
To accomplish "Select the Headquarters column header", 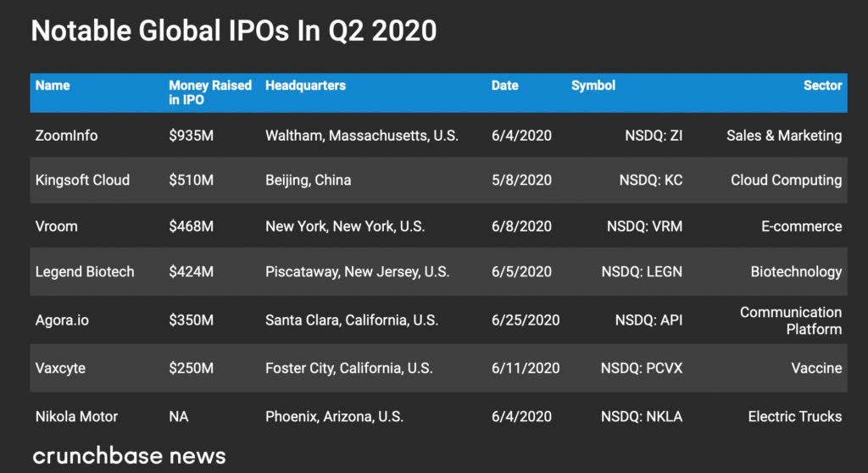I will coord(305,86).
